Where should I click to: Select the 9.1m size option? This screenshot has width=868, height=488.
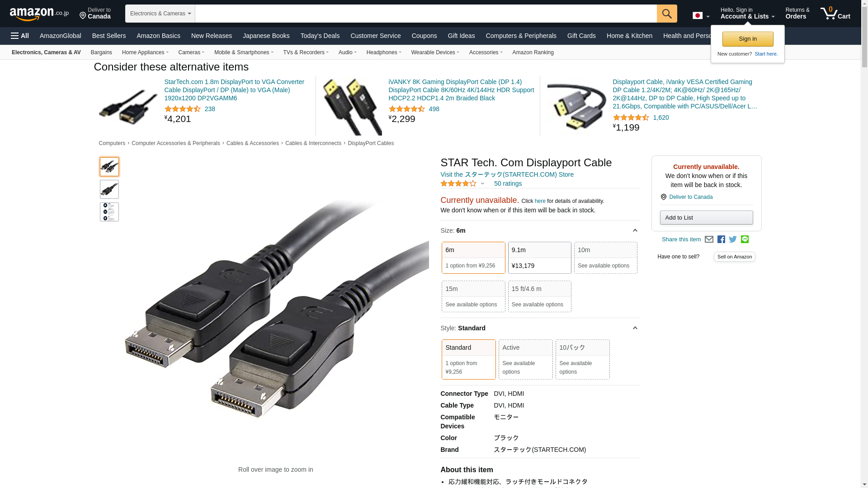pyautogui.click(x=539, y=258)
